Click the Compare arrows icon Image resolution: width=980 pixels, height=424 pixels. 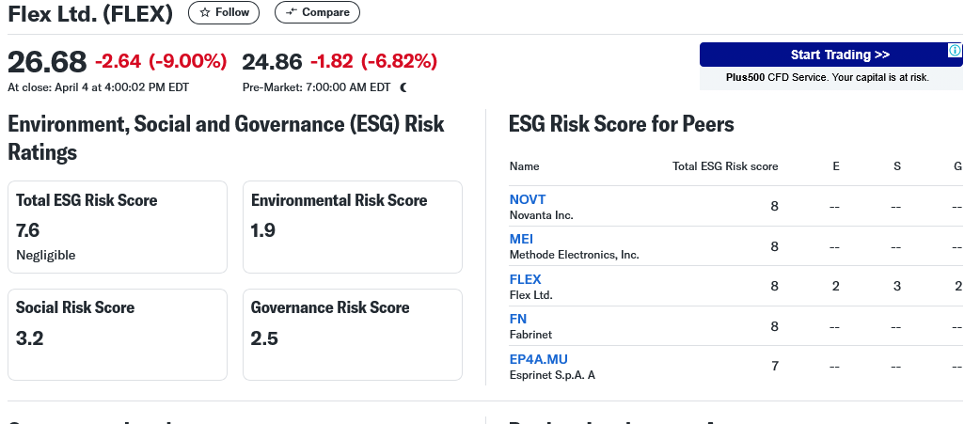[292, 12]
